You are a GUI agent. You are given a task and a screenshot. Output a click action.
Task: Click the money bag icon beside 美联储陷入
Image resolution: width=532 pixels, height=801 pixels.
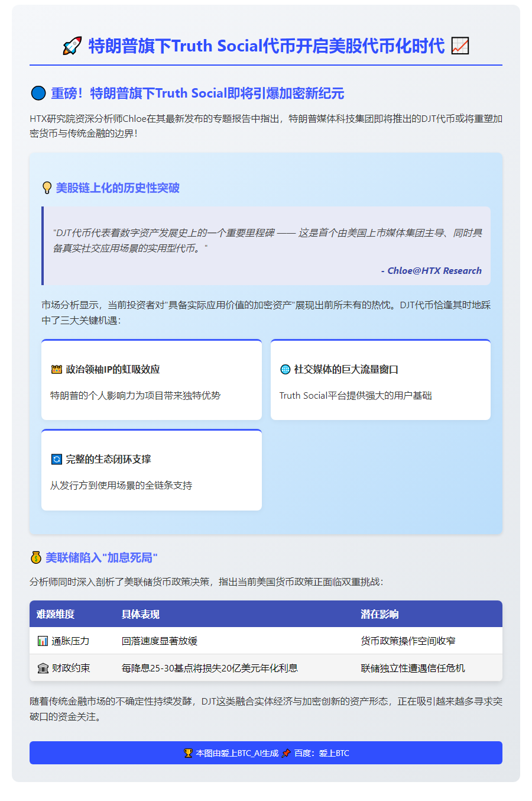tap(35, 558)
